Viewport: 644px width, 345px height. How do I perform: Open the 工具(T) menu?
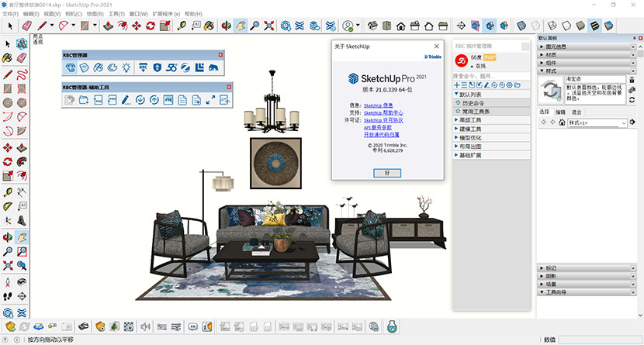click(x=116, y=14)
